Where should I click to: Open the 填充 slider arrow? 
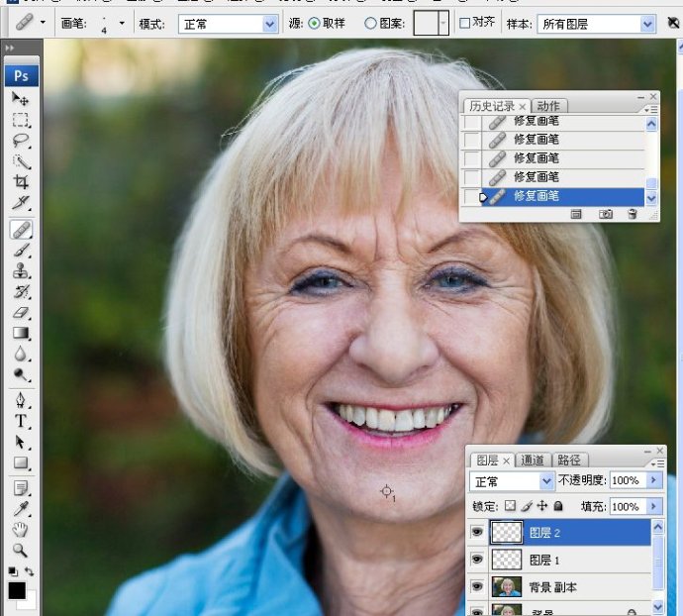point(653,506)
